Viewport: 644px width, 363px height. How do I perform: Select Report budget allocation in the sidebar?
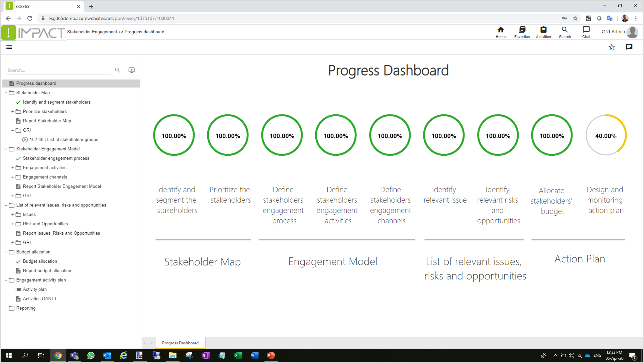pos(47,271)
